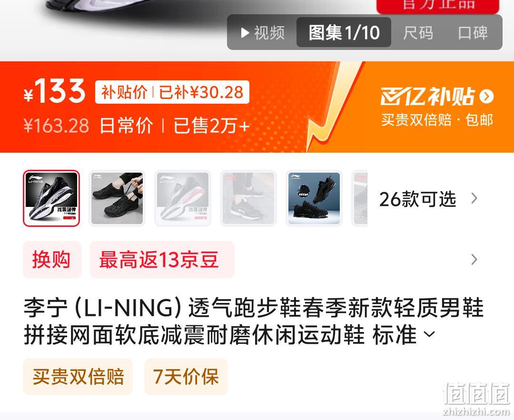Play the product video

tap(262, 33)
